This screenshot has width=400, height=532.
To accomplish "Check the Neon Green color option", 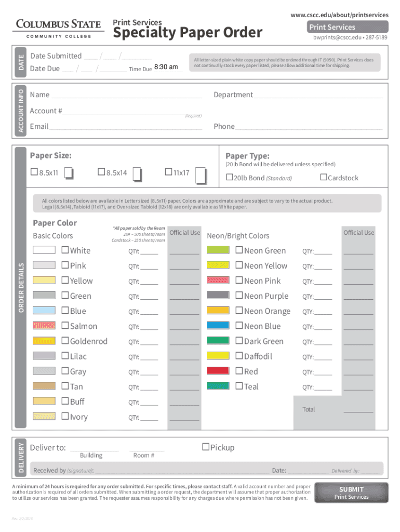I will 239,250.
